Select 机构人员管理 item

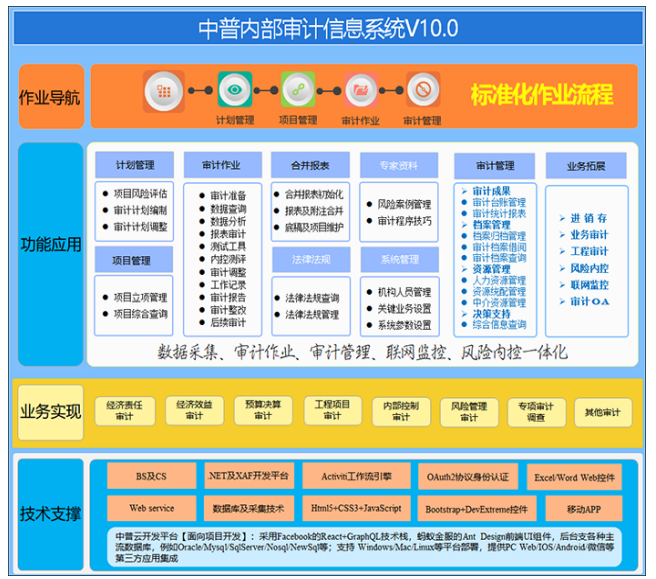pyautogui.click(x=404, y=292)
